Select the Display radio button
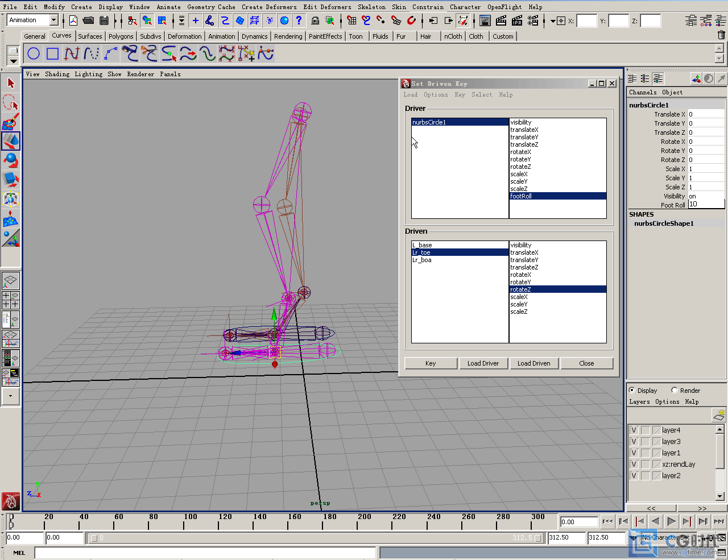728x560 pixels. (x=632, y=390)
